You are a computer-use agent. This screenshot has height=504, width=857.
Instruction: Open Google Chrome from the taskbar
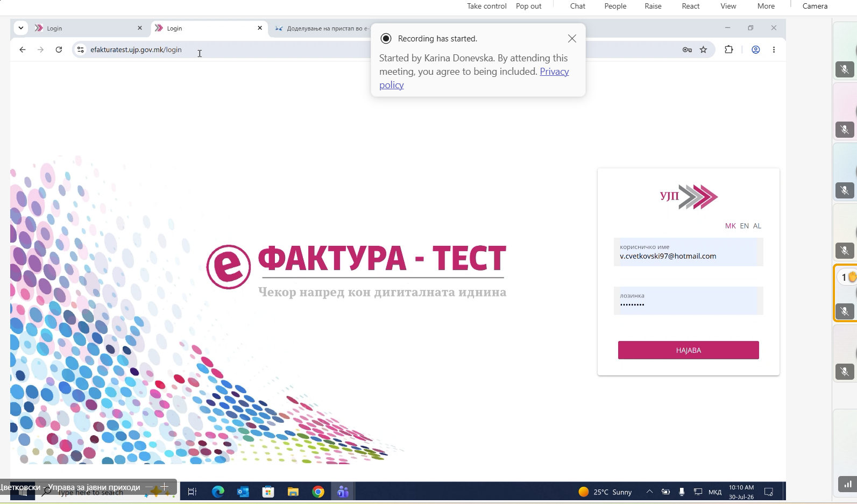point(318,492)
